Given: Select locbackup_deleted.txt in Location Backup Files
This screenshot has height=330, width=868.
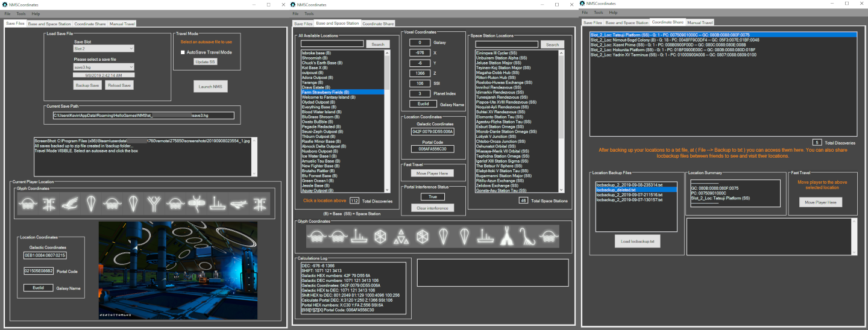Looking at the screenshot, I should pos(636,190).
